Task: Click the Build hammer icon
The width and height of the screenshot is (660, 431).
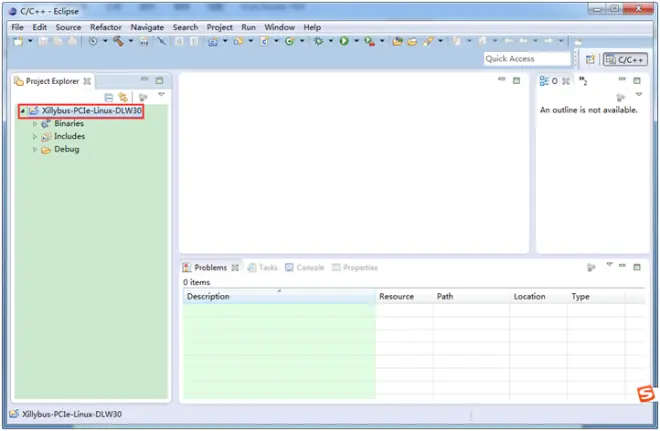Action: (x=118, y=41)
